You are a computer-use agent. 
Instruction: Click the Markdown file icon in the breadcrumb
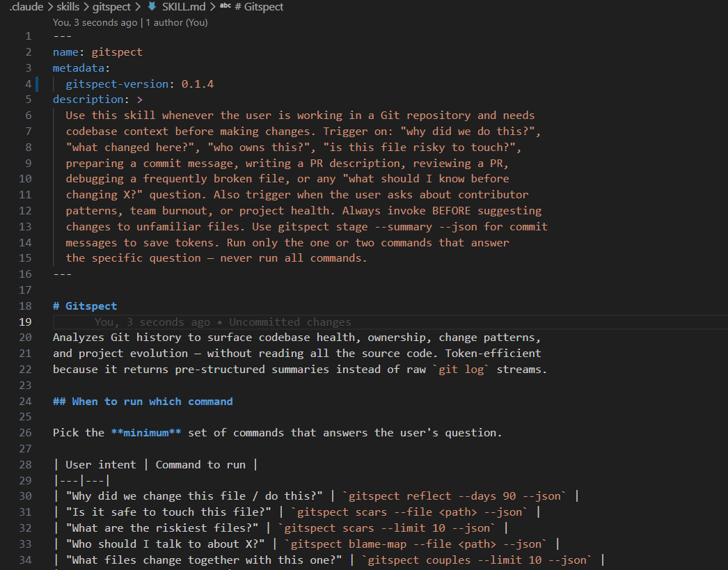click(x=152, y=6)
